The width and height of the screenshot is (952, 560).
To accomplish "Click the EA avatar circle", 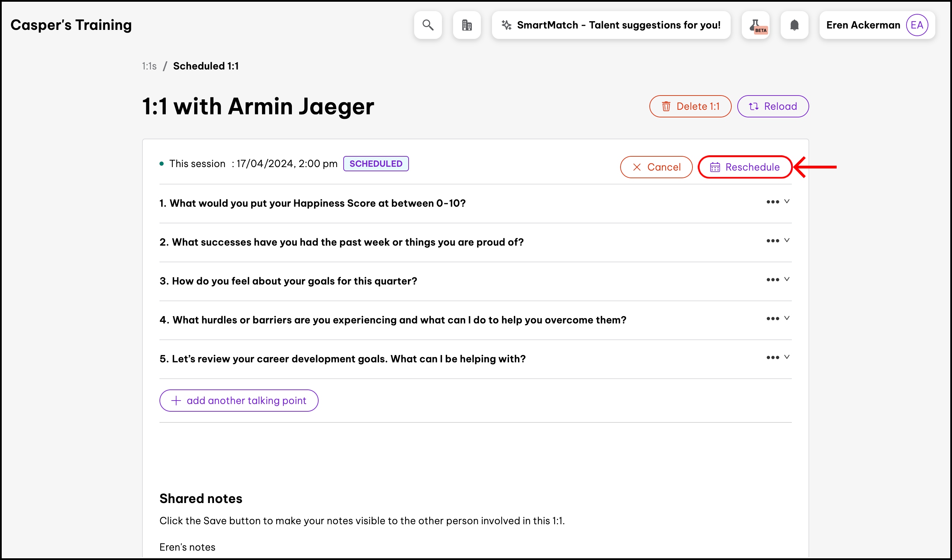I will pyautogui.click(x=917, y=25).
